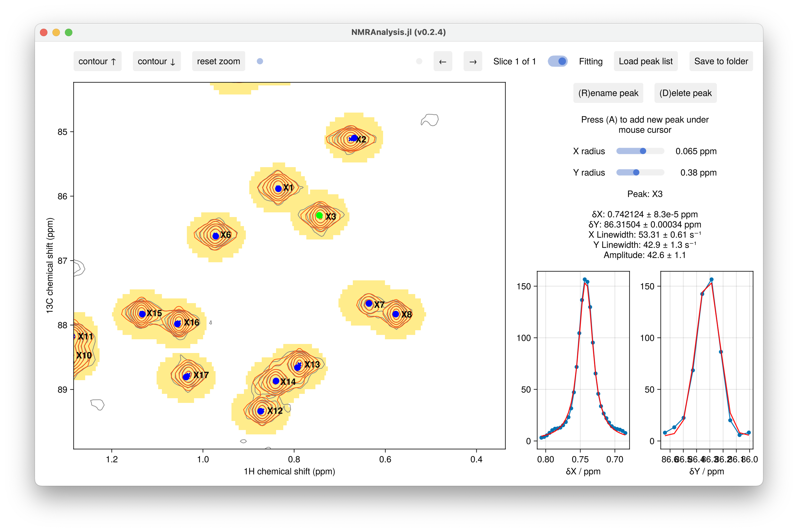Decrease contour level with contour ↓
798x532 pixels.
[x=157, y=61]
